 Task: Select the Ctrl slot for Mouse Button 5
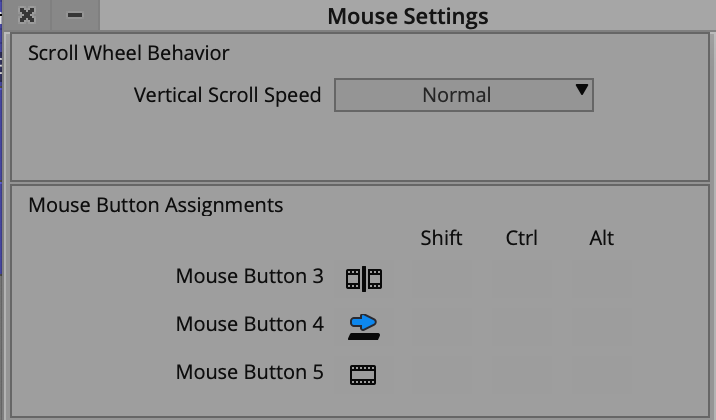(521, 375)
